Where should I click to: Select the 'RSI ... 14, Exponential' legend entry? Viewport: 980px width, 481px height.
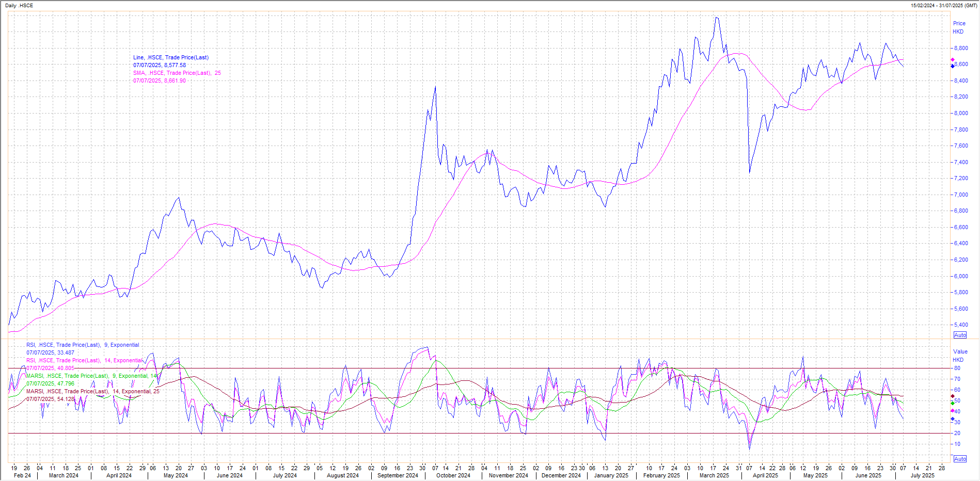click(x=85, y=360)
